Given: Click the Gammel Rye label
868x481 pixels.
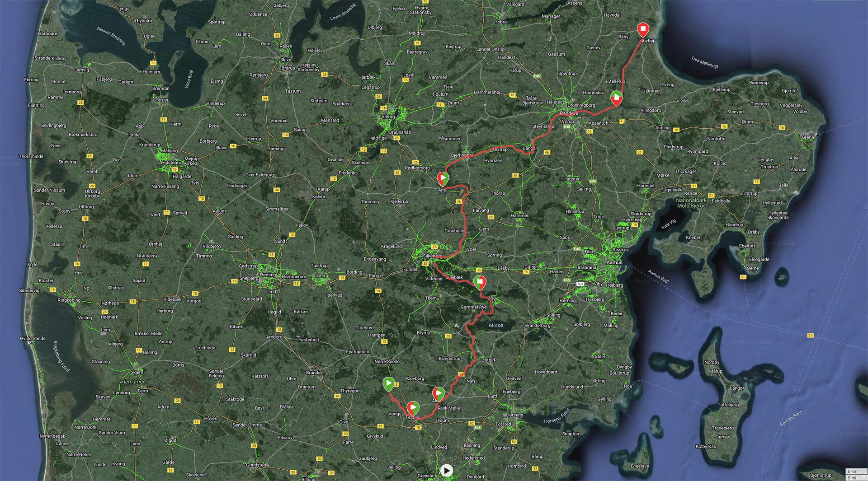Looking at the screenshot, I should click(x=474, y=307).
